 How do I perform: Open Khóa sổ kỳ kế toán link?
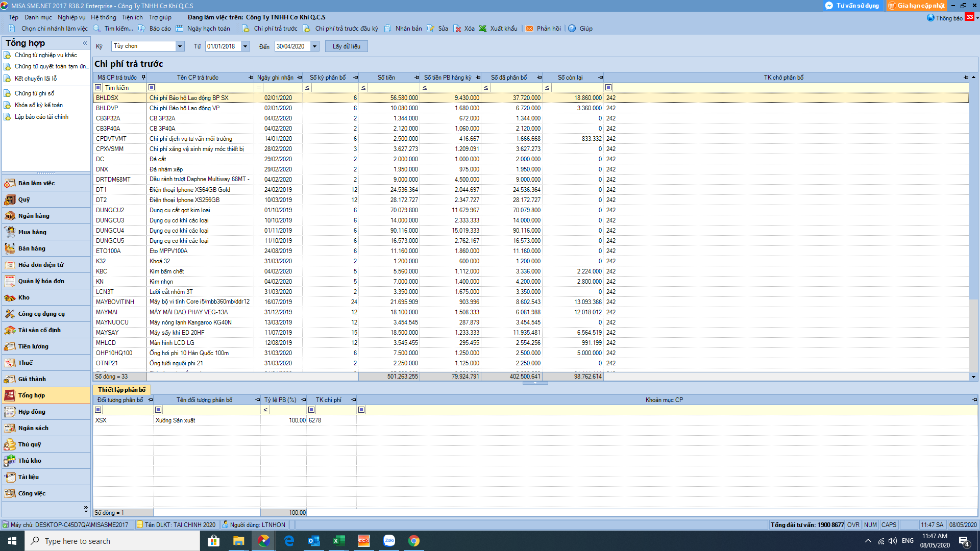click(x=39, y=105)
